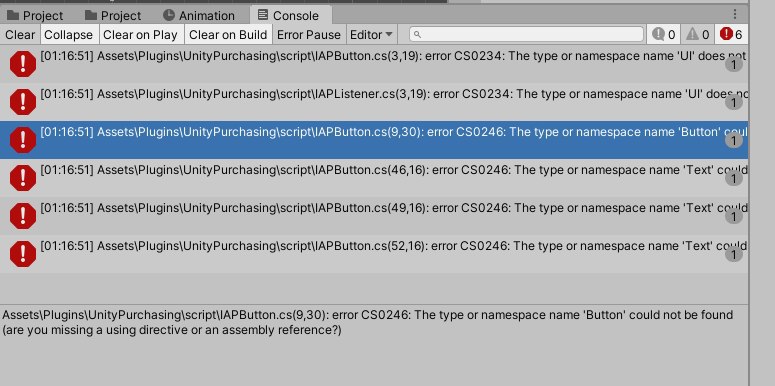Open the first Project tab

click(36, 15)
